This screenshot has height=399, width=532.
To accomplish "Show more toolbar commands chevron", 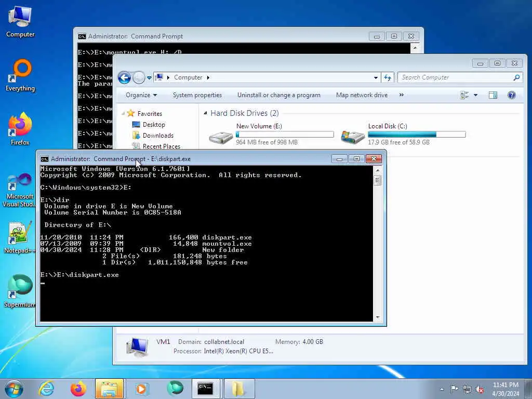I will click(x=402, y=95).
